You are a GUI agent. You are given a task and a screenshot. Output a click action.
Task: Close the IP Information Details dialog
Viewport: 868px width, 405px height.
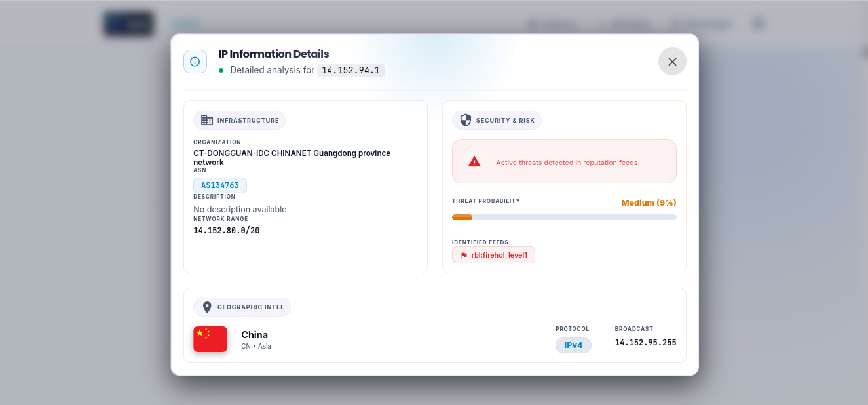point(672,62)
